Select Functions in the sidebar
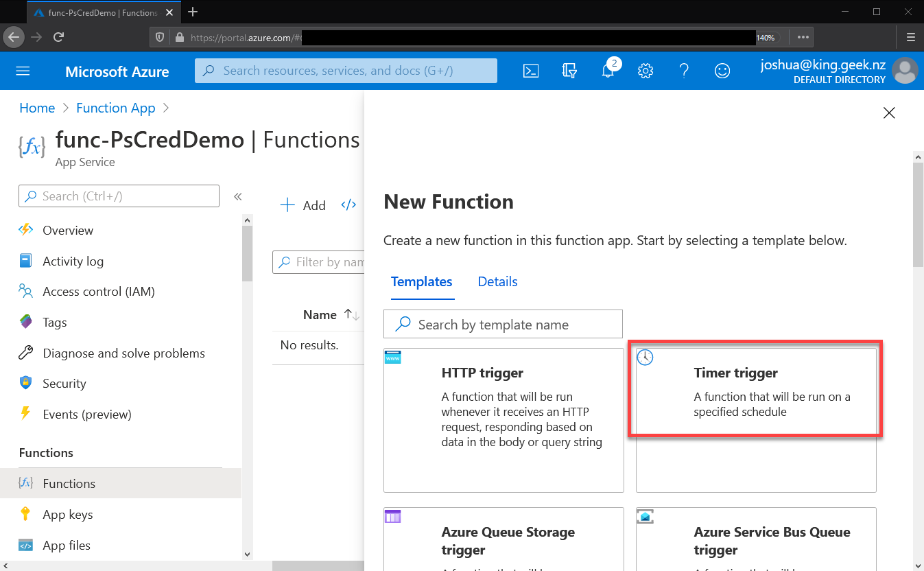924x571 pixels. pyautogui.click(x=121, y=483)
